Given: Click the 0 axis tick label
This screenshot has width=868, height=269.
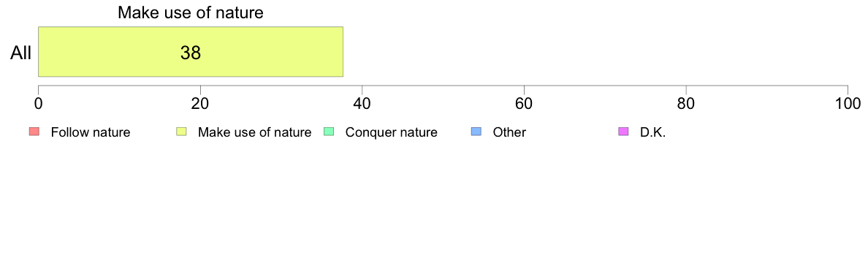Looking at the screenshot, I should [x=38, y=103].
